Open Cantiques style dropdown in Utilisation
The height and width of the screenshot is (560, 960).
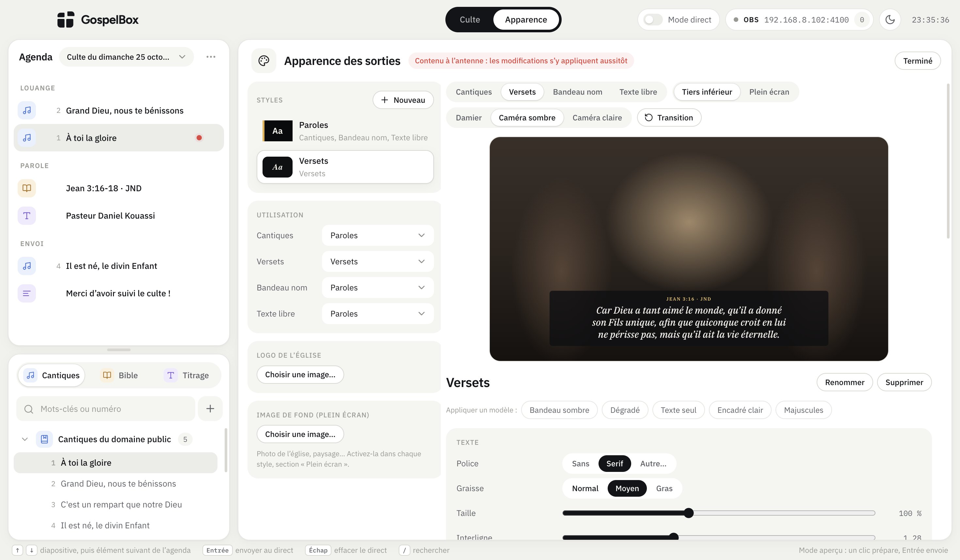click(x=377, y=235)
